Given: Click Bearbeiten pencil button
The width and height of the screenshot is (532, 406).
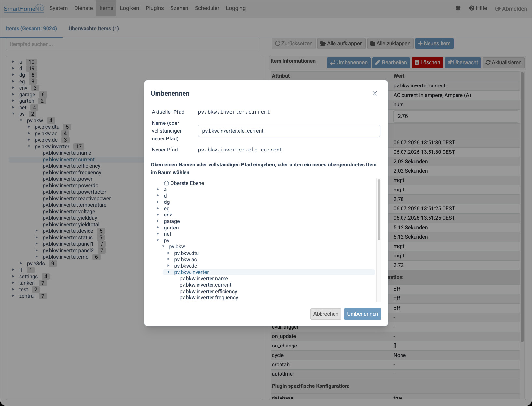Looking at the screenshot, I should click(x=391, y=62).
